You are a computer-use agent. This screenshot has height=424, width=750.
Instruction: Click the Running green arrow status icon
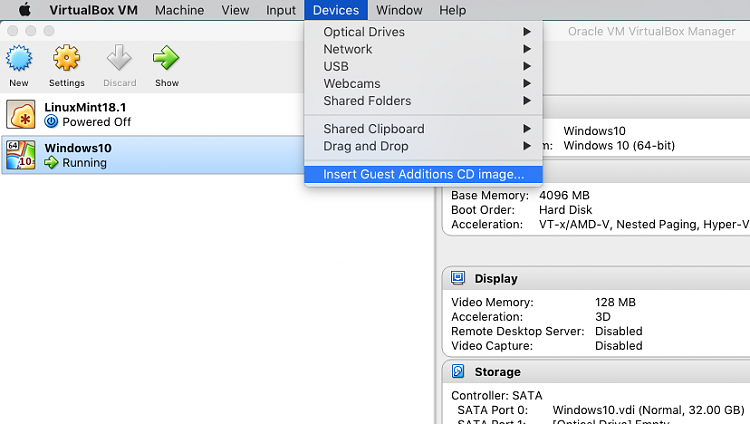(x=51, y=163)
